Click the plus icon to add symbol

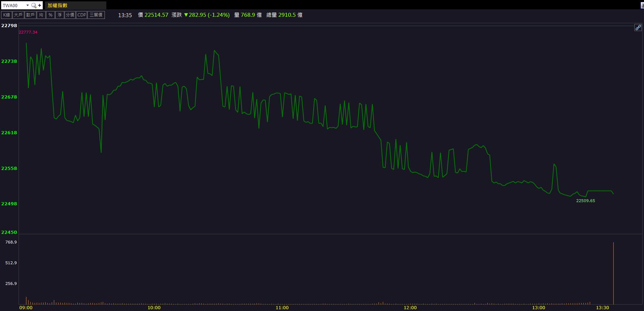click(40, 5)
